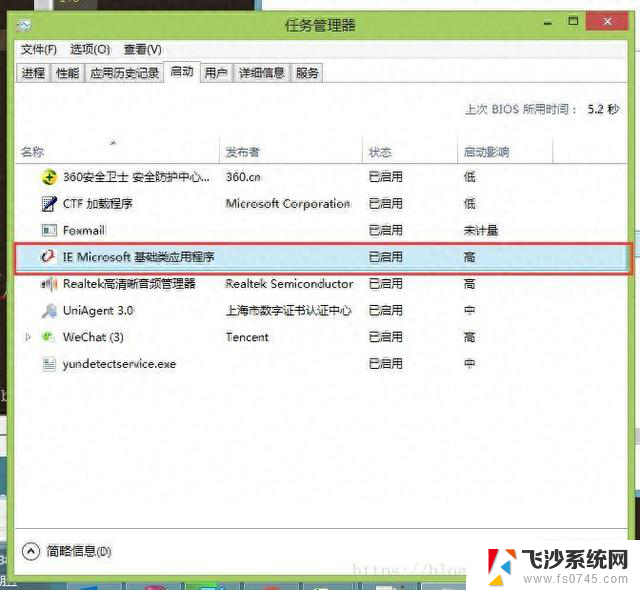Click the 简略信息(D) link
This screenshot has height=590, width=640.
(78, 551)
